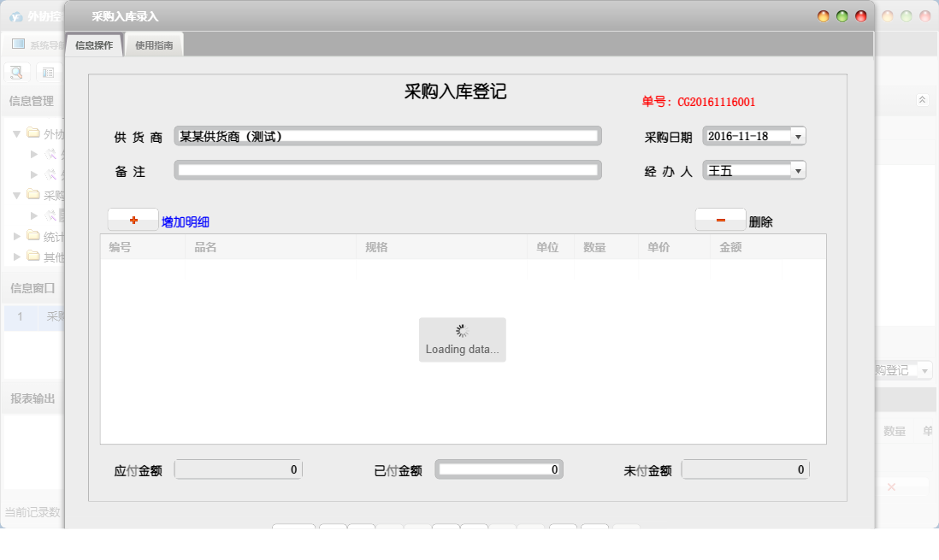Viewport: 939px width, 560px height.
Task: Click the red minus icon beside 删除
Action: click(719, 220)
